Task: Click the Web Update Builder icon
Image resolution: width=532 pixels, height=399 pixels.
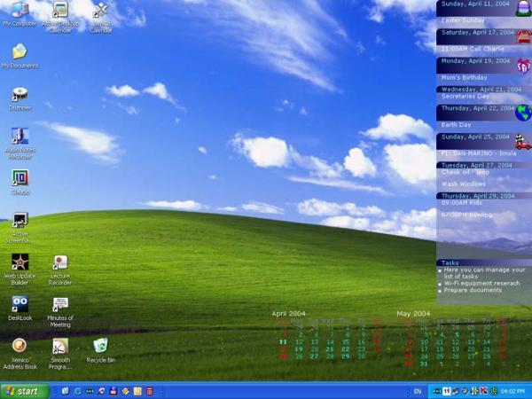Action: (x=20, y=270)
